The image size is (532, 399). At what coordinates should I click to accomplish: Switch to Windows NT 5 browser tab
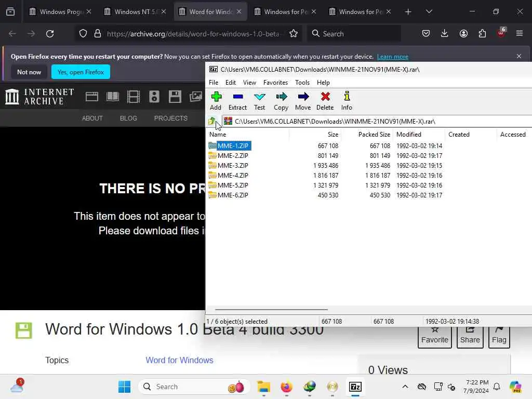(x=135, y=11)
